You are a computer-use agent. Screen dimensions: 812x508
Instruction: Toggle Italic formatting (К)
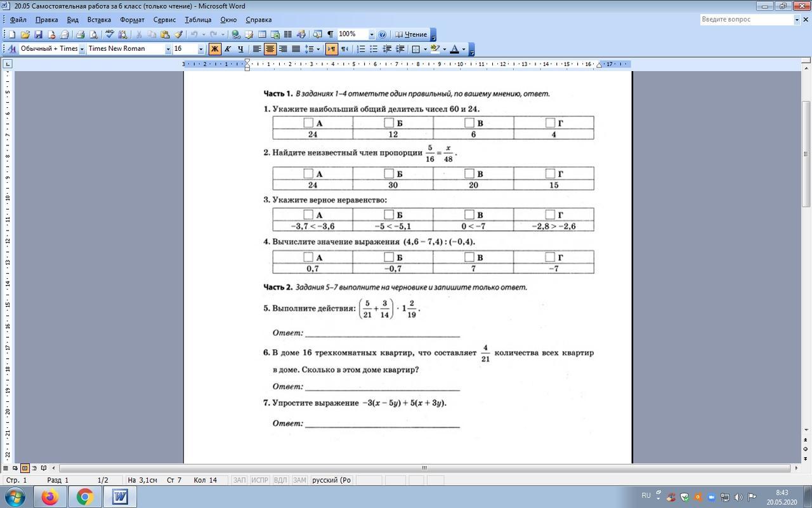[227, 49]
